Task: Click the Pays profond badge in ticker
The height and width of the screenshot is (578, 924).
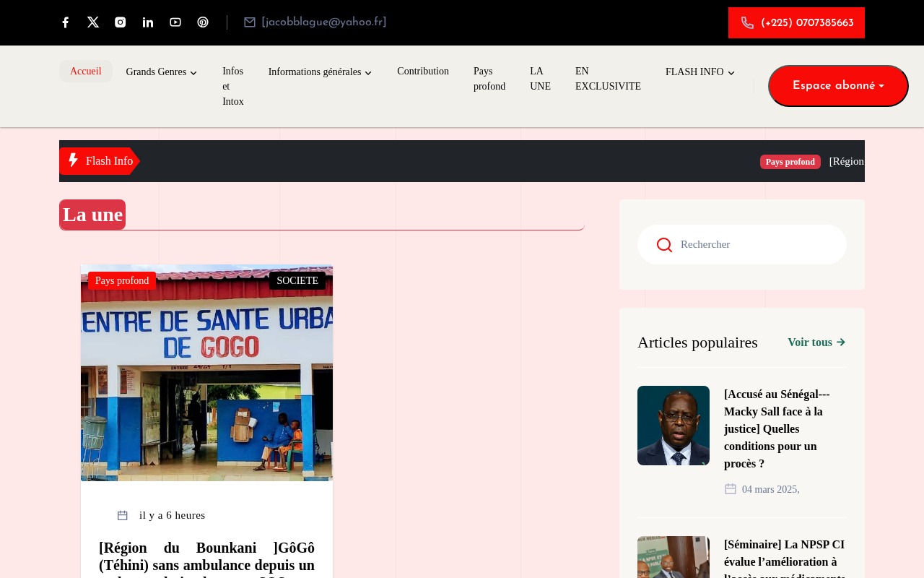Action: (790, 162)
